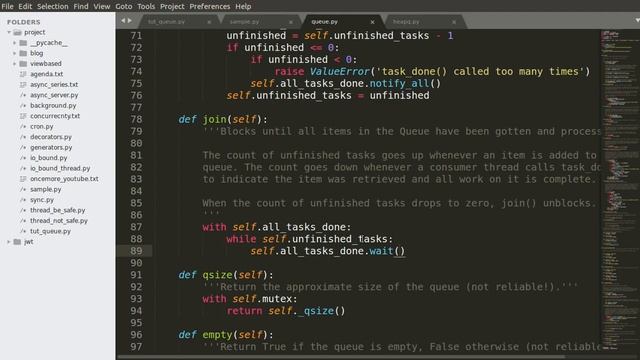Image resolution: width=640 pixels, height=360 pixels.
Task: Open sync.py from the sidebar
Action: pos(42,200)
